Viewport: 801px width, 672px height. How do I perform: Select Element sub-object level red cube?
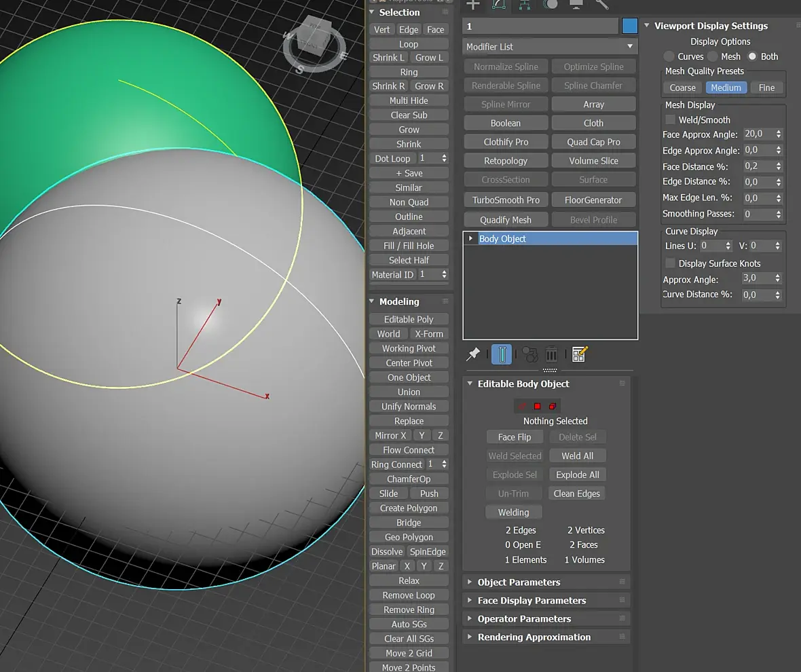[x=553, y=407]
